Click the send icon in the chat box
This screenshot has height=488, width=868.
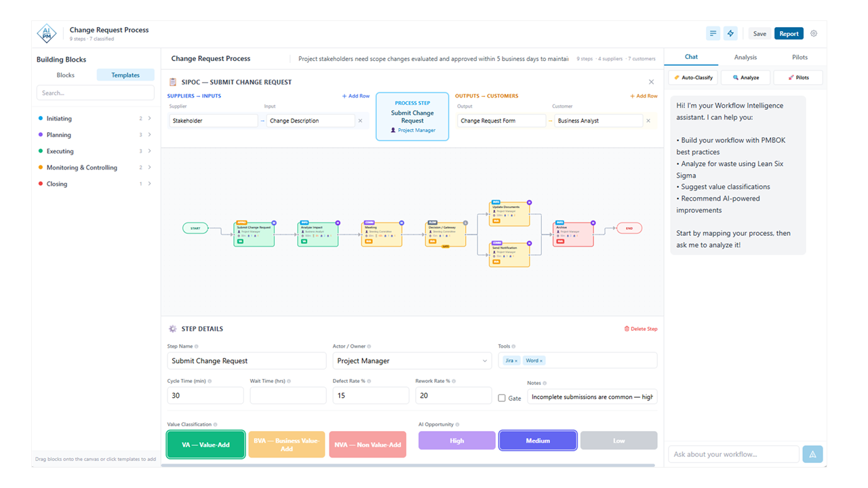tap(812, 453)
